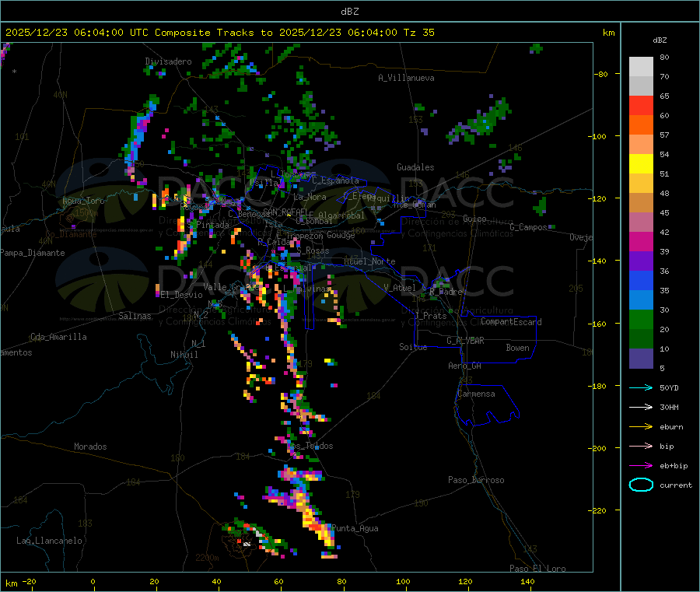Click the J_Prats map label
The width and height of the screenshot is (700, 592).
pyautogui.click(x=431, y=316)
